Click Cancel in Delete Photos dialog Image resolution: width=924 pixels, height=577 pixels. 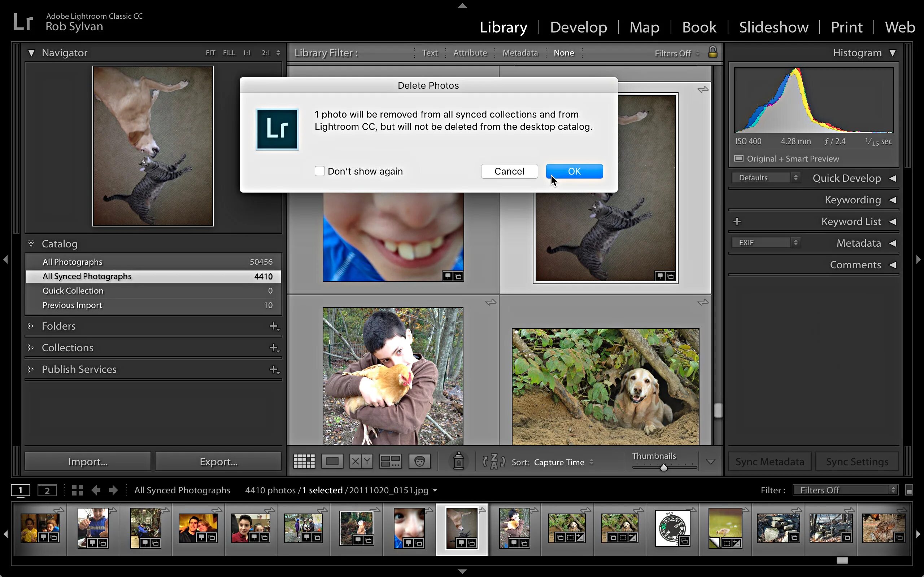[x=509, y=171]
